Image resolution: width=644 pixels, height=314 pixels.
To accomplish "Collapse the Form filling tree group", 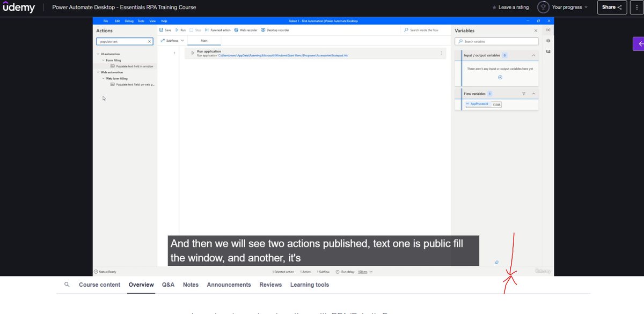I will [x=103, y=60].
